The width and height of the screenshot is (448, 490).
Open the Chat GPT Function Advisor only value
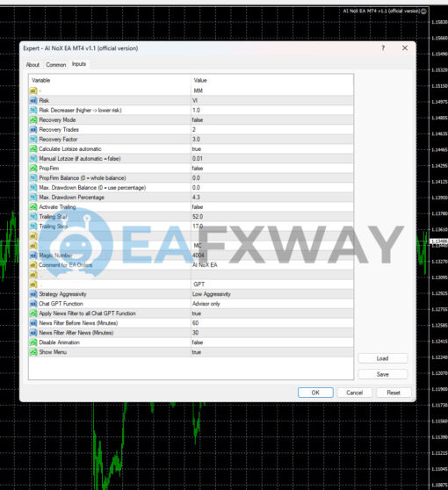tap(272, 304)
